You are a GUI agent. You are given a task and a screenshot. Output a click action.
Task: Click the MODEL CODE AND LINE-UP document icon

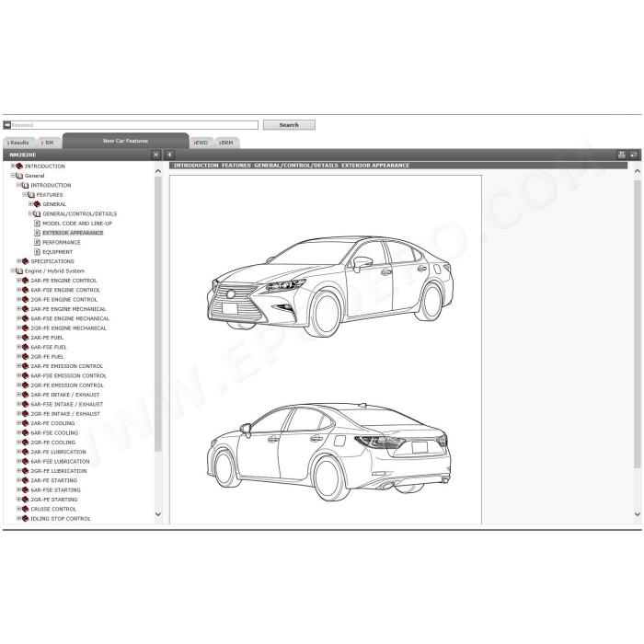pos(37,223)
